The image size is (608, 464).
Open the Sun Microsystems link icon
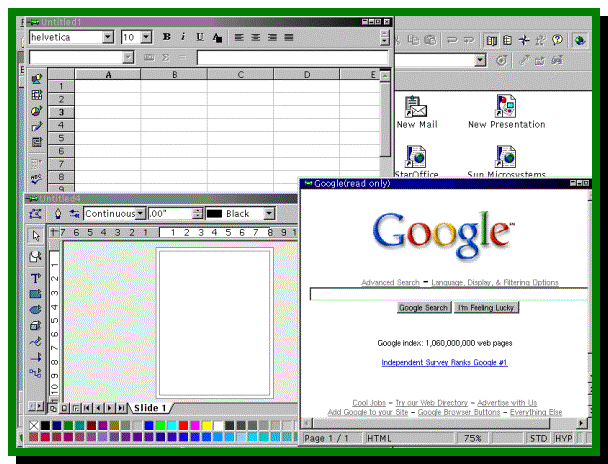(x=506, y=162)
